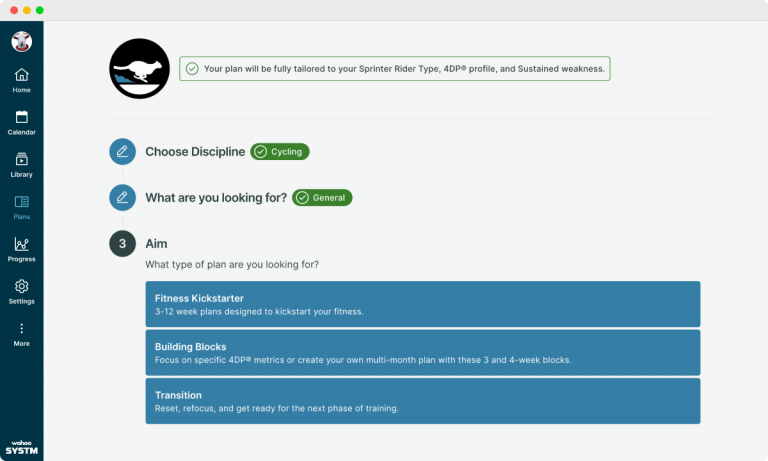Choose the Transition plan type

pyautogui.click(x=423, y=401)
